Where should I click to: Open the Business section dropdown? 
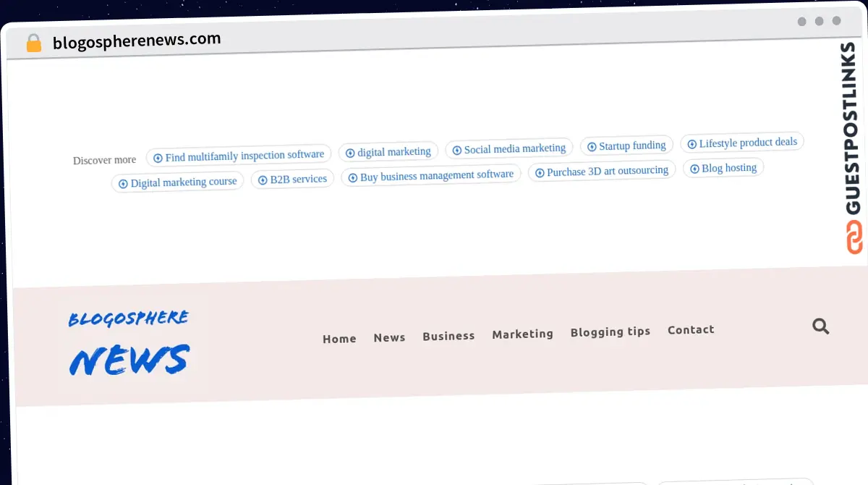click(x=448, y=336)
